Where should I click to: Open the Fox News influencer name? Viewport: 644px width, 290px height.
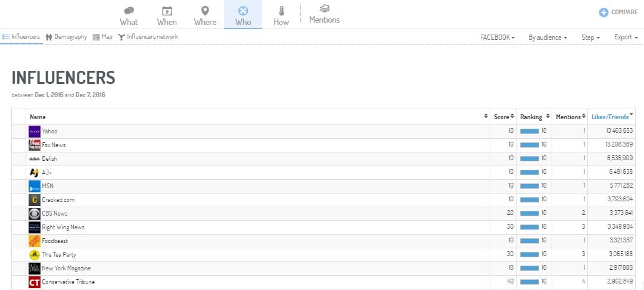(x=54, y=145)
